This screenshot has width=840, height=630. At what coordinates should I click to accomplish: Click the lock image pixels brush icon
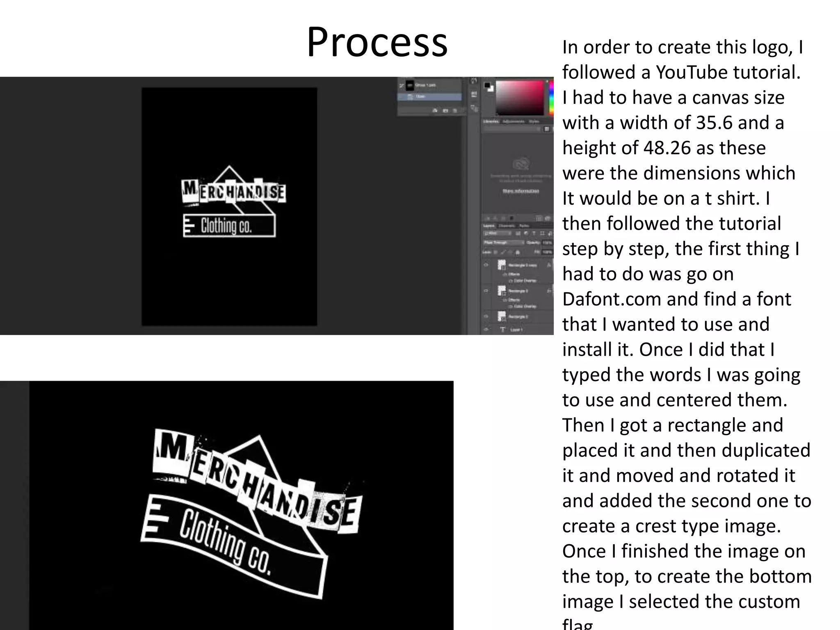click(x=503, y=252)
